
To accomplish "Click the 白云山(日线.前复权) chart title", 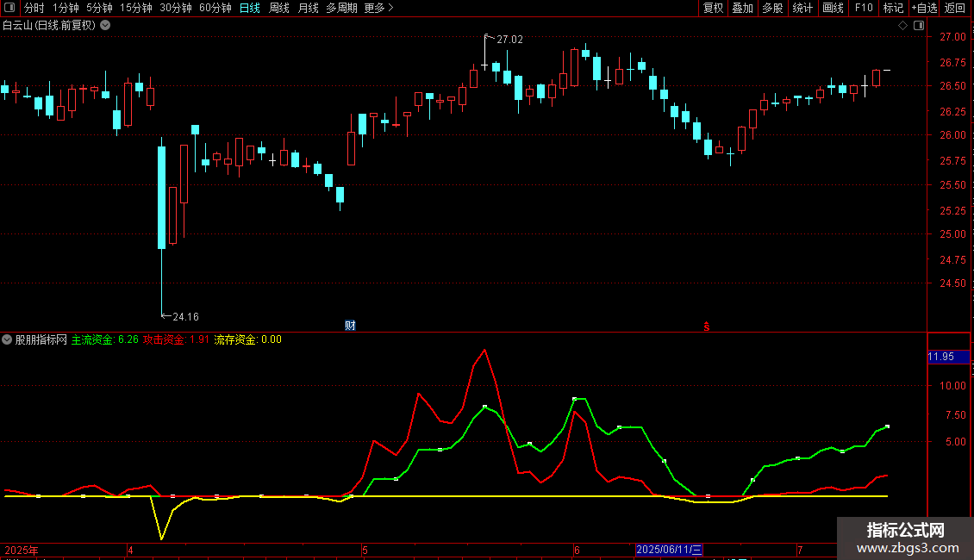I will (x=49, y=26).
